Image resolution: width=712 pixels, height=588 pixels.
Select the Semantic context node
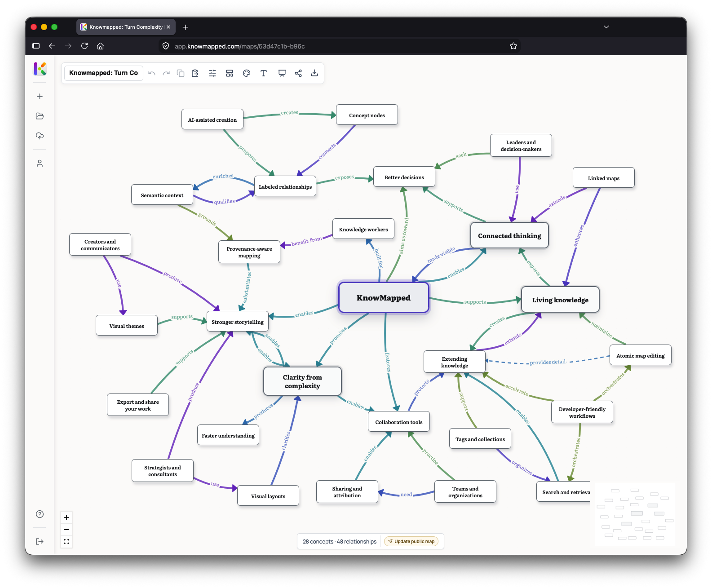(x=162, y=195)
